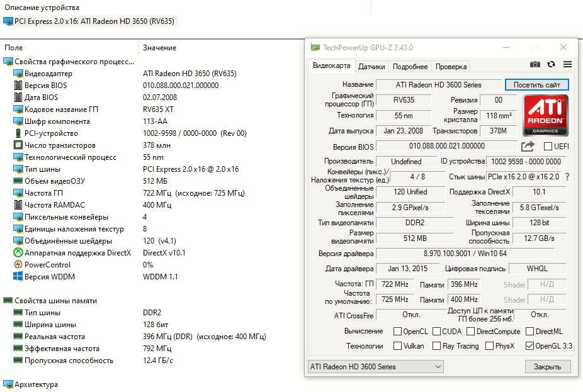This screenshot has height=392, width=583.
Task: Switch to the Видеокарта tab
Action: click(331, 65)
